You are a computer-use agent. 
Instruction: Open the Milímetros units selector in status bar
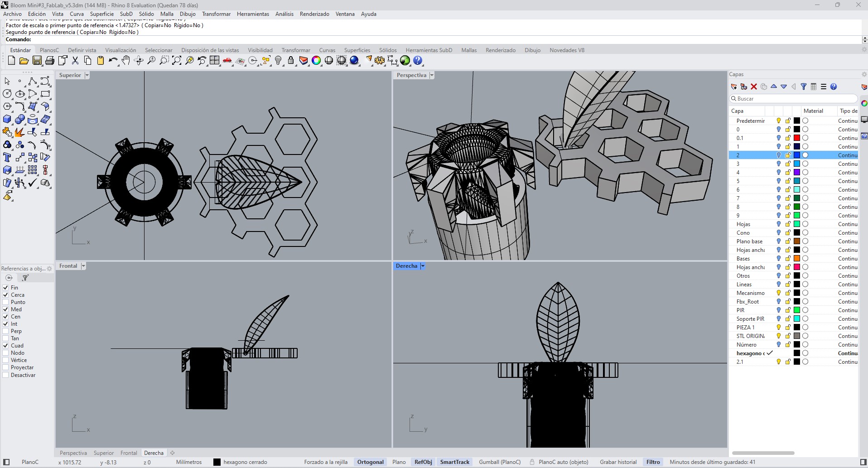189,462
